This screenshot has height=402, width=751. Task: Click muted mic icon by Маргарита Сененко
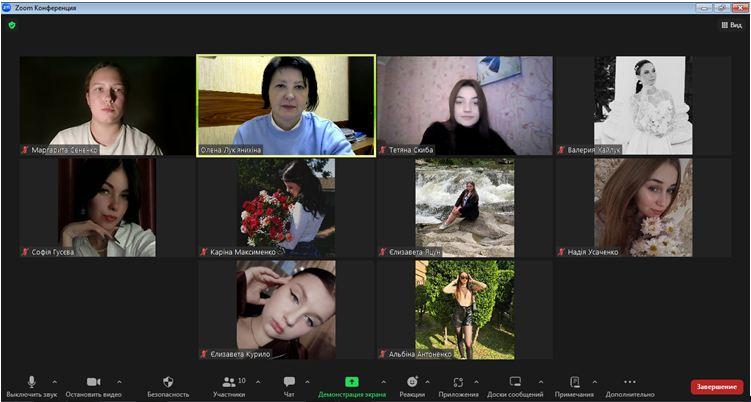point(25,150)
